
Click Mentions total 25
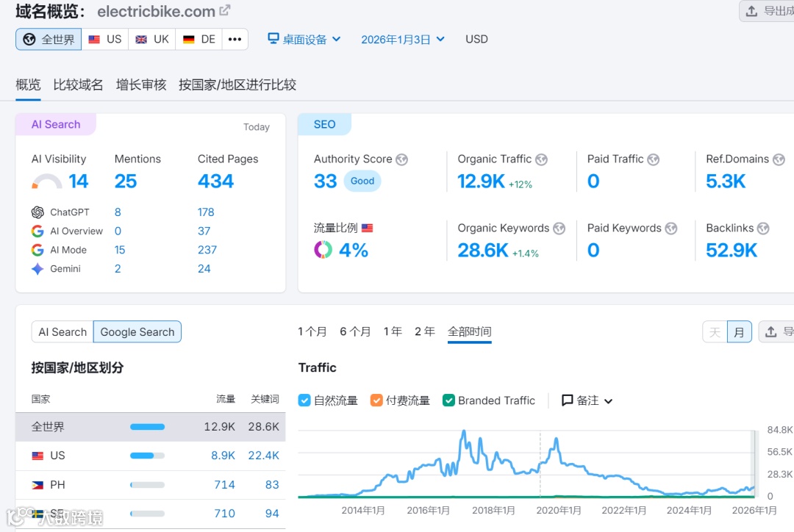(x=126, y=181)
